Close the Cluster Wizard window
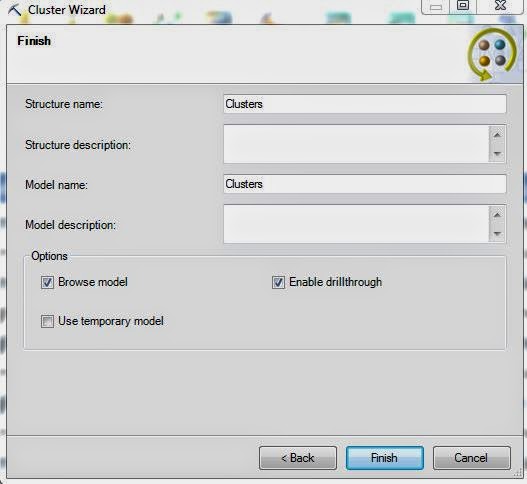 click(x=500, y=6)
